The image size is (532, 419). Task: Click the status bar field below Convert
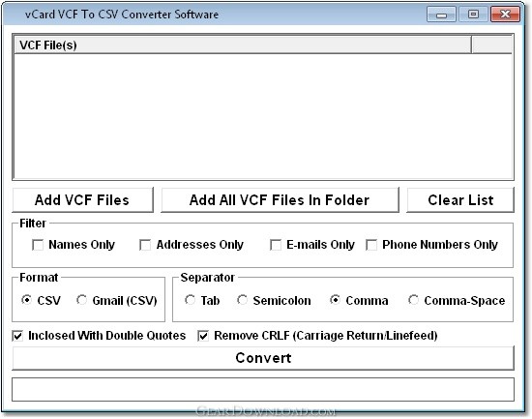click(263, 389)
